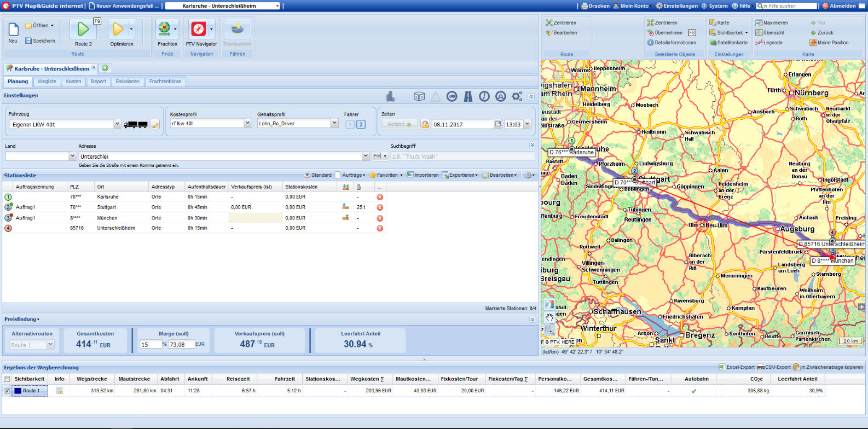Expand the Einstellungen section chevron

click(x=531, y=96)
